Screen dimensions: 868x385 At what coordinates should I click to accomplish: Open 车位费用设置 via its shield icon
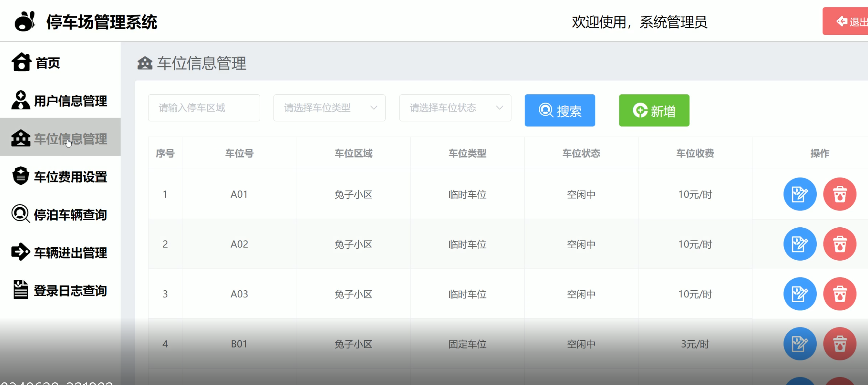(21, 176)
